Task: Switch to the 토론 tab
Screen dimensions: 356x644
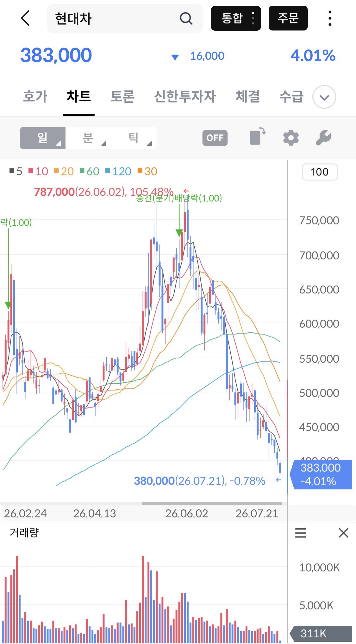Action: (122, 96)
